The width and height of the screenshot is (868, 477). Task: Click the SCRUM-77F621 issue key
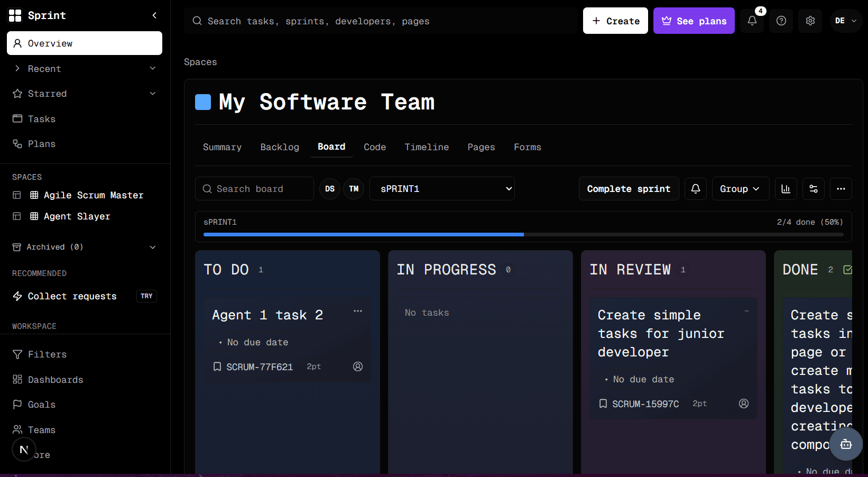(x=260, y=366)
